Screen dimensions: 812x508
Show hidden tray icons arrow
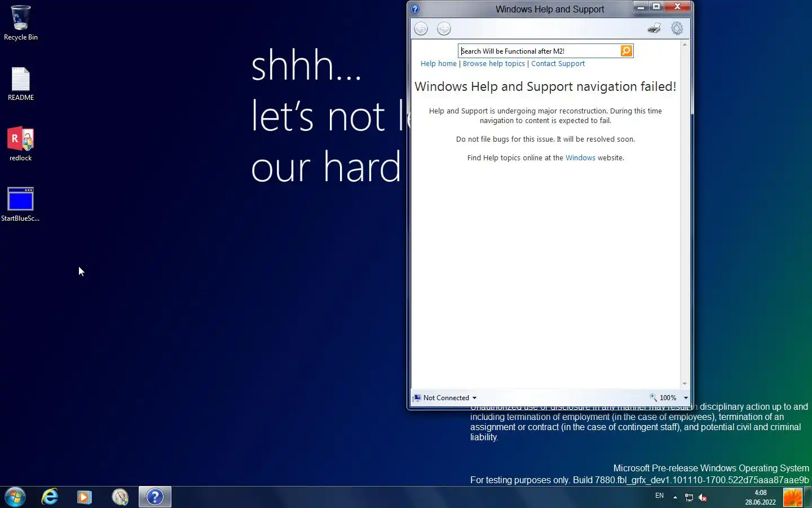click(x=675, y=497)
